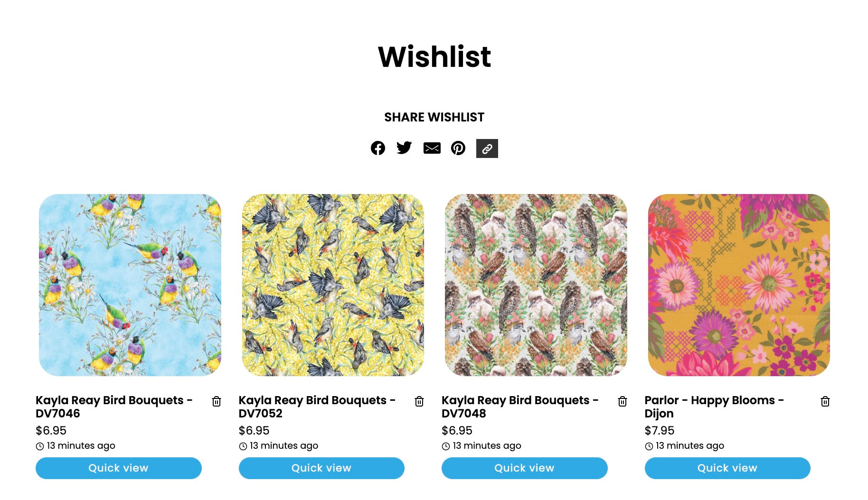Open kookaburra floral fabric image

[536, 285]
